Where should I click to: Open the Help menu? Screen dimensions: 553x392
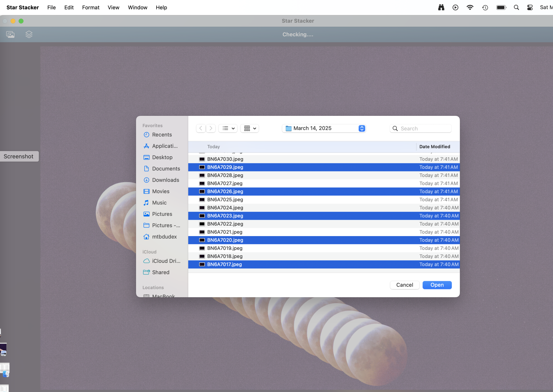161,7
